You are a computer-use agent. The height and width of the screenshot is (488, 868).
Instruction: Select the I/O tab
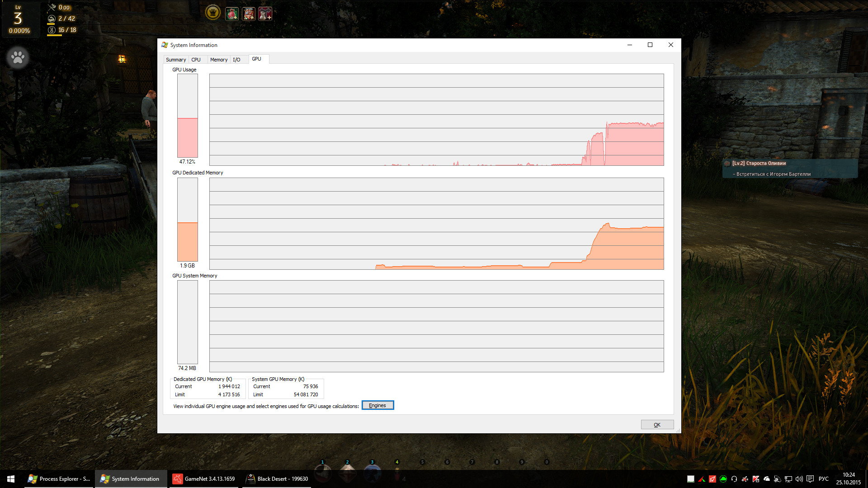point(236,60)
